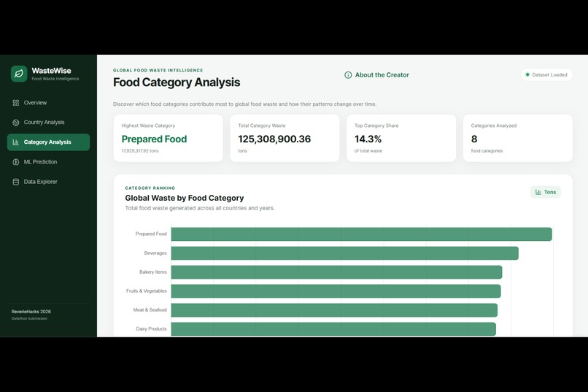The image size is (588, 392).
Task: Click the WasteWise leaf logo icon
Action: pos(19,74)
